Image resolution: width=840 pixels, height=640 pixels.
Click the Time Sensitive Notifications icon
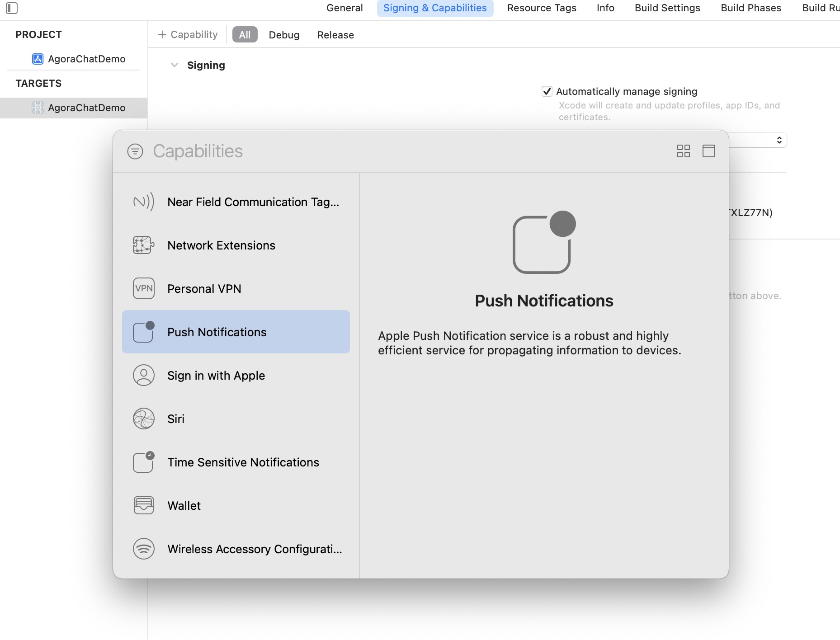[144, 462]
